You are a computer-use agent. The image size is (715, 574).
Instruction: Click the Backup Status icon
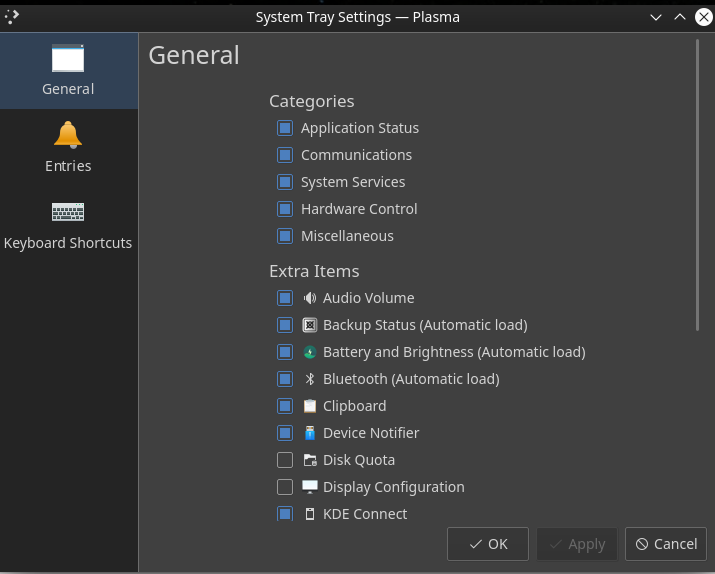point(310,325)
